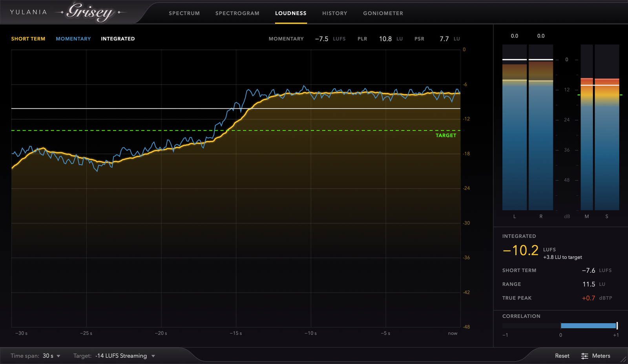628x364 pixels.
Task: Click the Side S level meter
Action: 607,127
